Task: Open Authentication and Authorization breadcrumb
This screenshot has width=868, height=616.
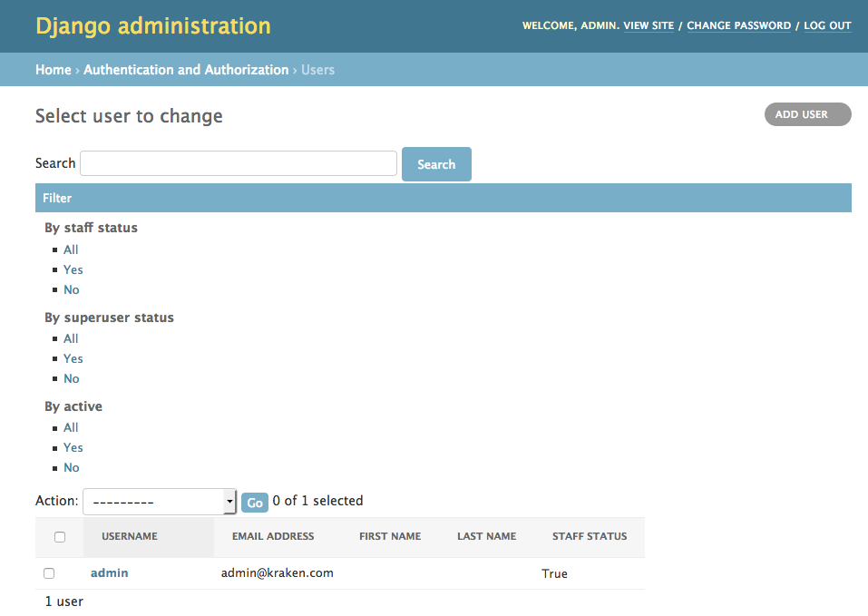Action: coord(186,70)
